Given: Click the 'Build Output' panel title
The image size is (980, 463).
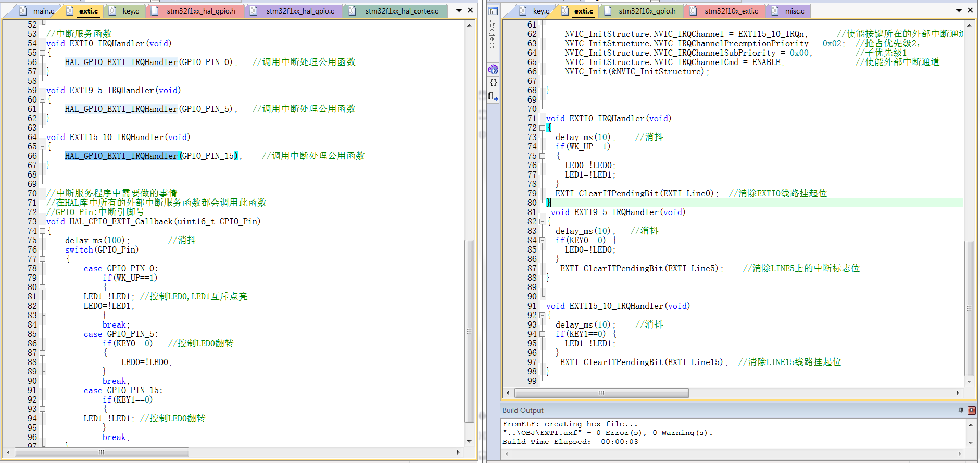Looking at the screenshot, I should click(x=523, y=410).
